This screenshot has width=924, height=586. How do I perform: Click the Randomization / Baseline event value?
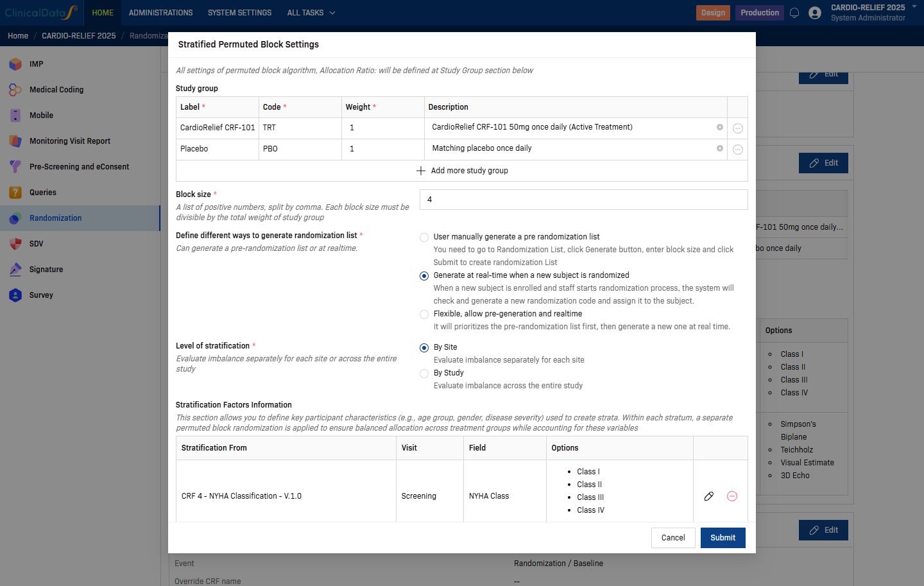558,564
